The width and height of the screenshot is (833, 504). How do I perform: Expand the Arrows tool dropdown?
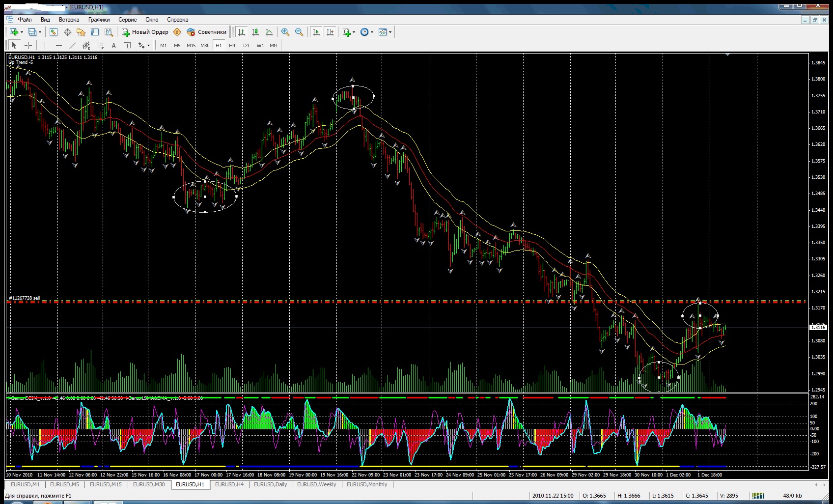pyautogui.click(x=148, y=45)
